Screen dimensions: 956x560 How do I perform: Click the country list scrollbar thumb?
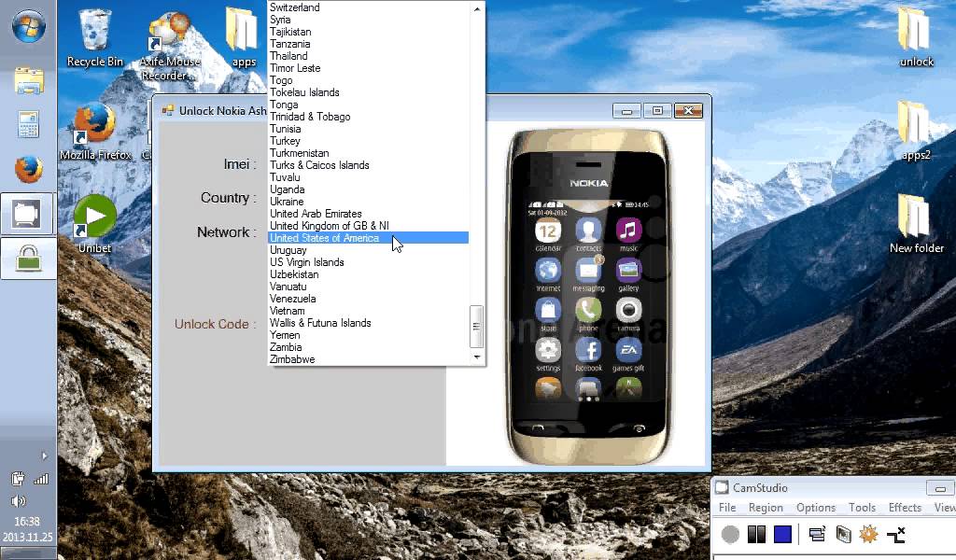pyautogui.click(x=477, y=327)
